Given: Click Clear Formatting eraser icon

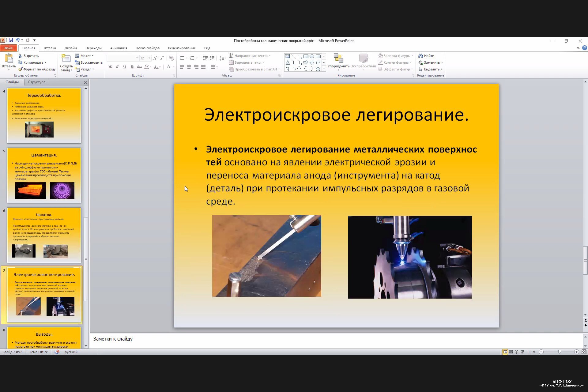Looking at the screenshot, I should click(171, 58).
